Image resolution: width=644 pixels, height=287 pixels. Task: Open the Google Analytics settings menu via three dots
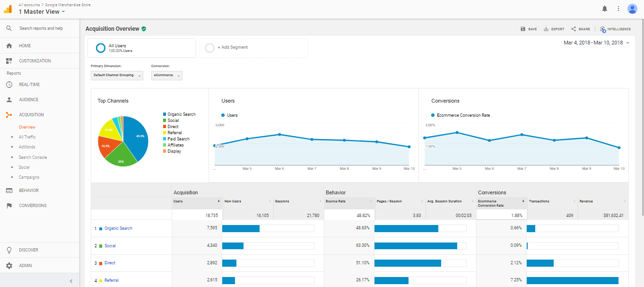tap(618, 9)
